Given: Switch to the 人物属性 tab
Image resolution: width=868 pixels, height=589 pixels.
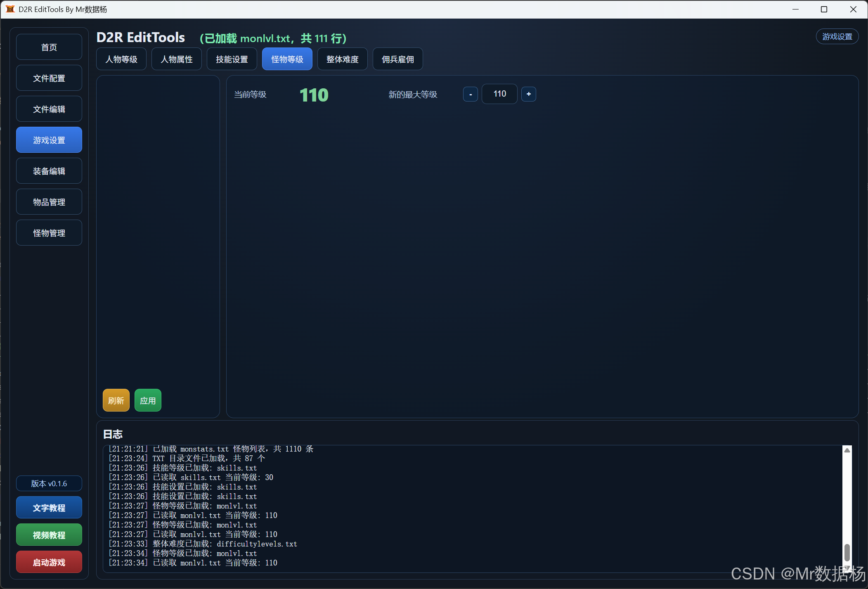Looking at the screenshot, I should pyautogui.click(x=177, y=59).
